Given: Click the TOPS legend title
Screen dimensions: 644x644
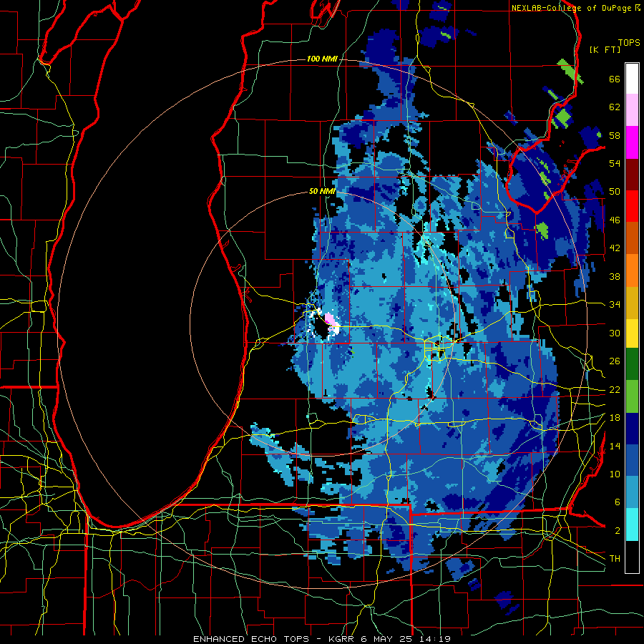Looking at the screenshot, I should pyautogui.click(x=629, y=43).
